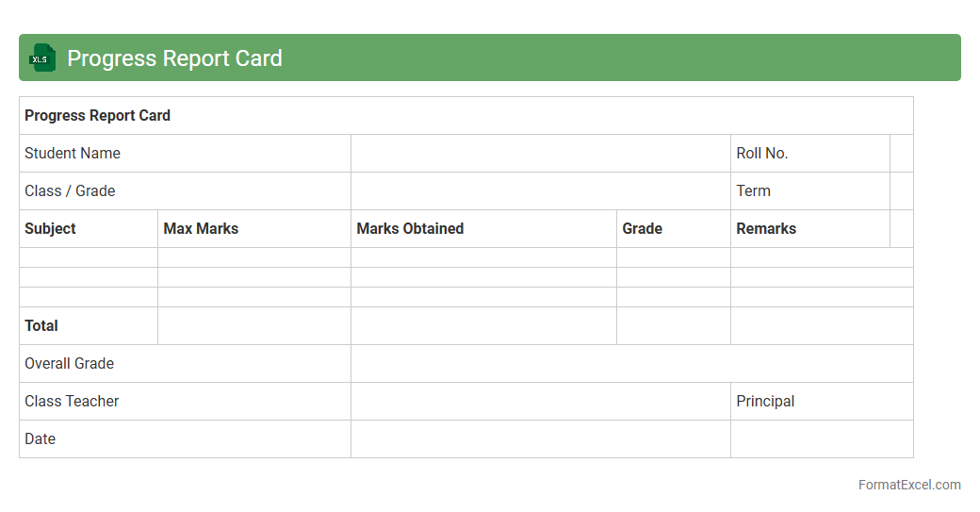The width and height of the screenshot is (980, 512).
Task: Click the empty Overall Grade value field
Action: [x=631, y=364]
